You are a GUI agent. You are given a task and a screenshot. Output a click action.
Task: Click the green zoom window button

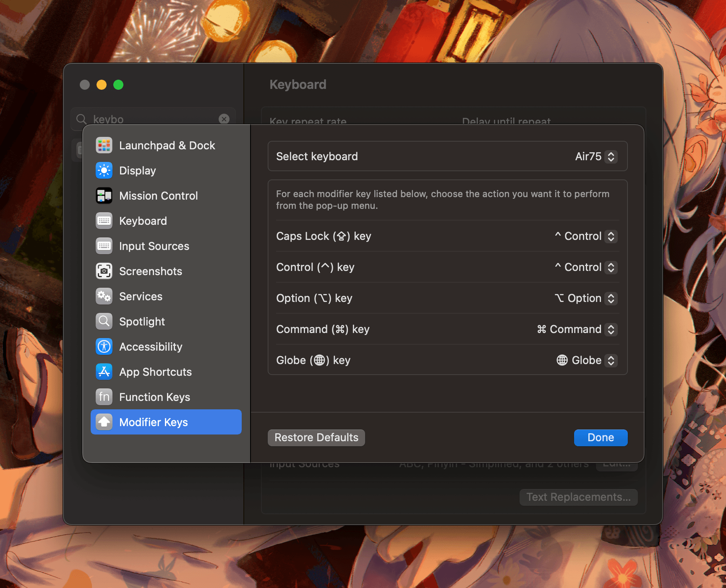[118, 85]
